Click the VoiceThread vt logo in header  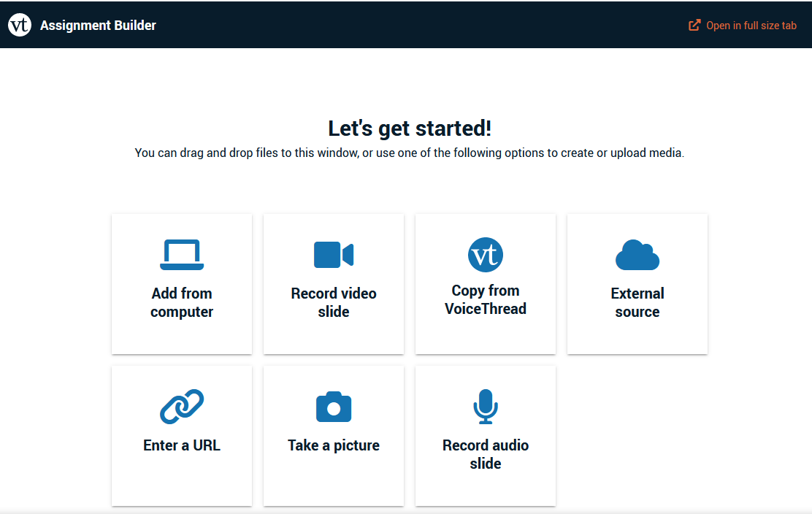point(20,25)
